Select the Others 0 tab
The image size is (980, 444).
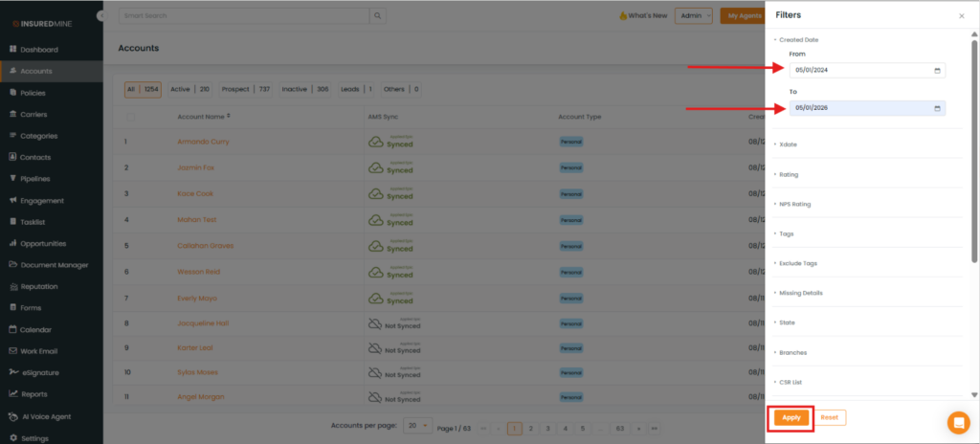pyautogui.click(x=401, y=89)
